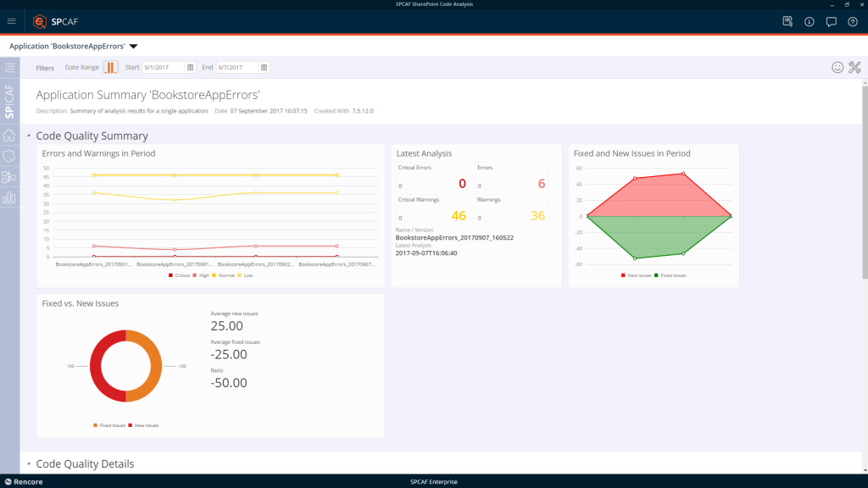Click the End date input field

[237, 68]
